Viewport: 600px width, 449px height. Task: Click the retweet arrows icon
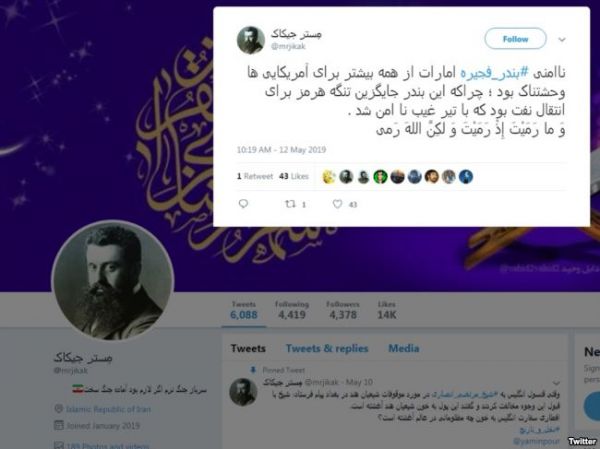coord(290,204)
